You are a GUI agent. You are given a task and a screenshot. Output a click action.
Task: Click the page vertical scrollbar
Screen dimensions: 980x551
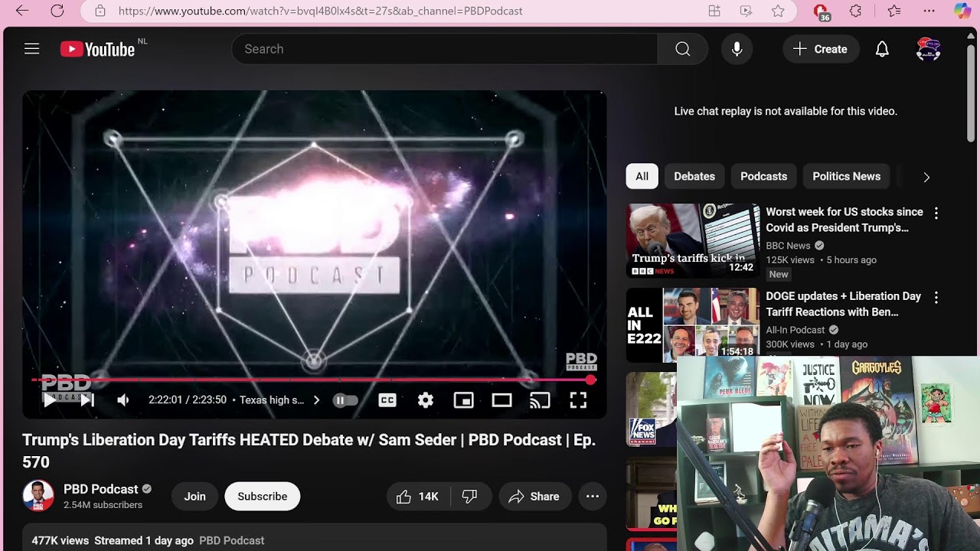point(972,92)
